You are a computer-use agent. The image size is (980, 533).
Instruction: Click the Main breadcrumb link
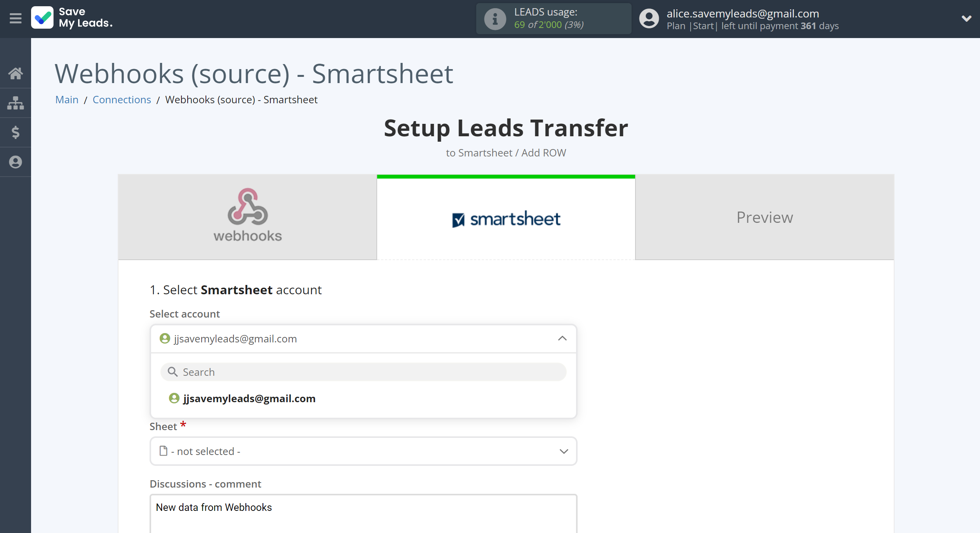[66, 99]
